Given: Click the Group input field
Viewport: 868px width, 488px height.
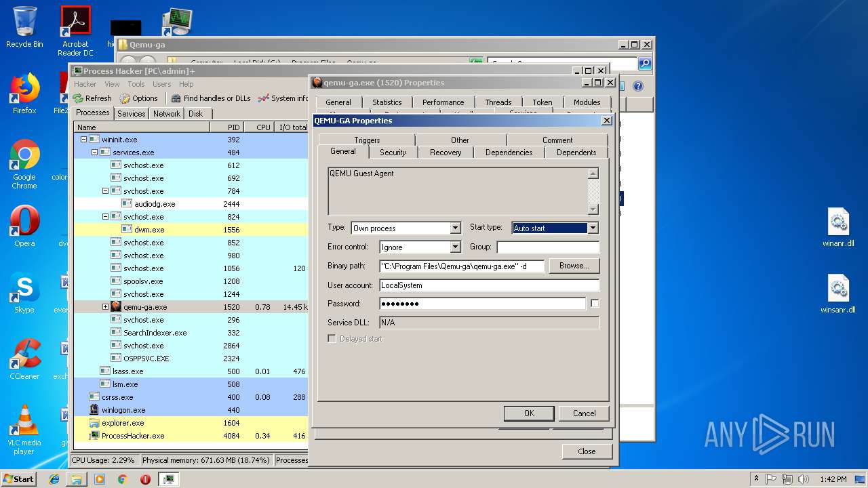Looking at the screenshot, I should 548,247.
